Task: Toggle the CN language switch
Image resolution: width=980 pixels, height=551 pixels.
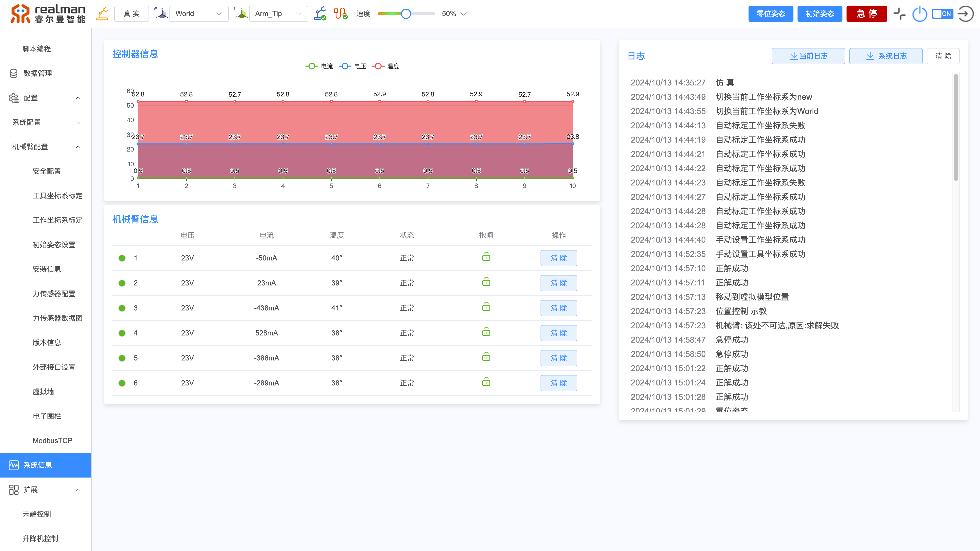Action: click(943, 14)
